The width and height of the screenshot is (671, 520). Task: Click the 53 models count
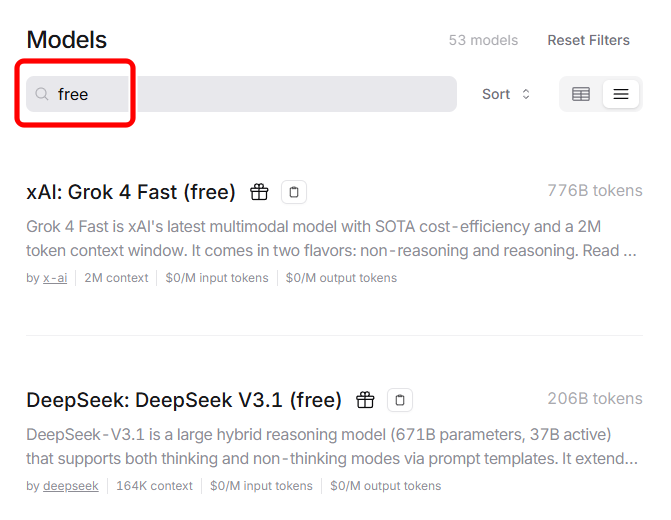pos(483,41)
